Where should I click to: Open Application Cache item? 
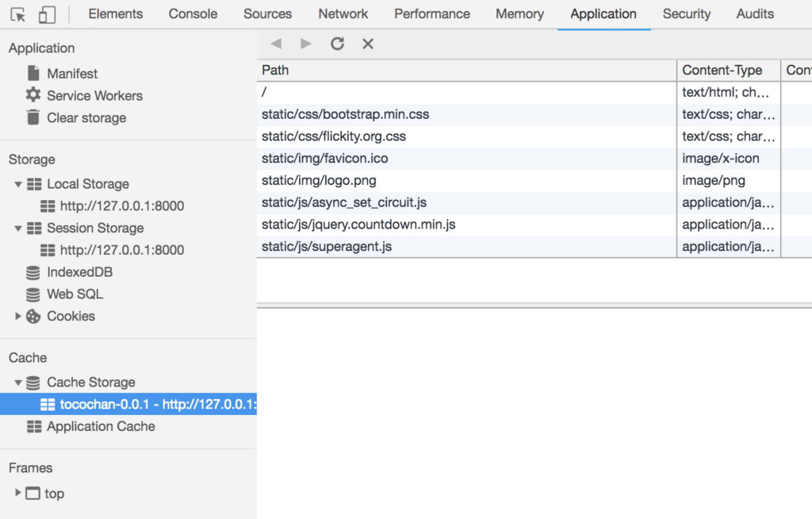pos(101,427)
